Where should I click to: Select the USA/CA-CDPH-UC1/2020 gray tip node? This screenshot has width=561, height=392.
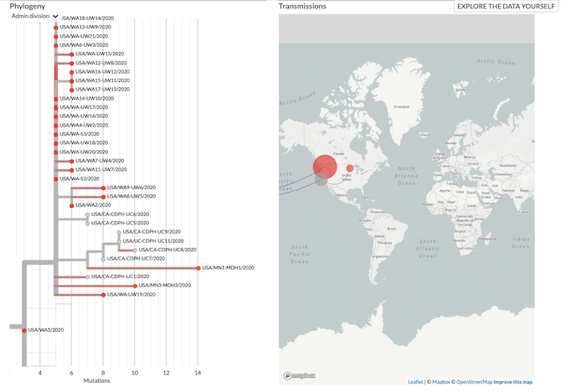point(87,276)
